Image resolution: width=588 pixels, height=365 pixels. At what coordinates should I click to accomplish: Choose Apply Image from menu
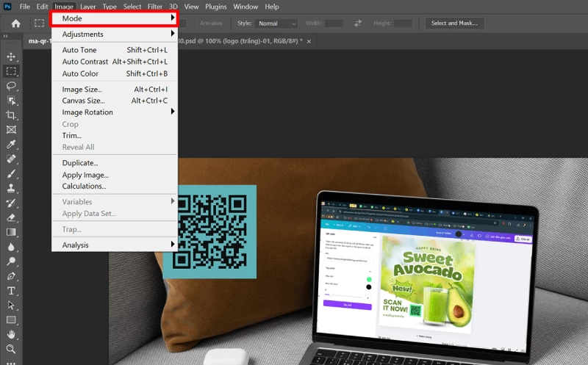point(115,175)
